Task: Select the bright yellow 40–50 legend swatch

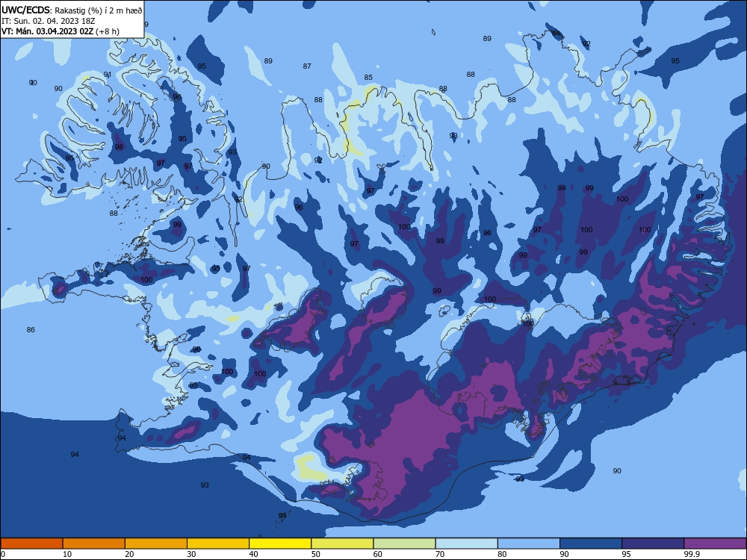Action: (x=280, y=544)
